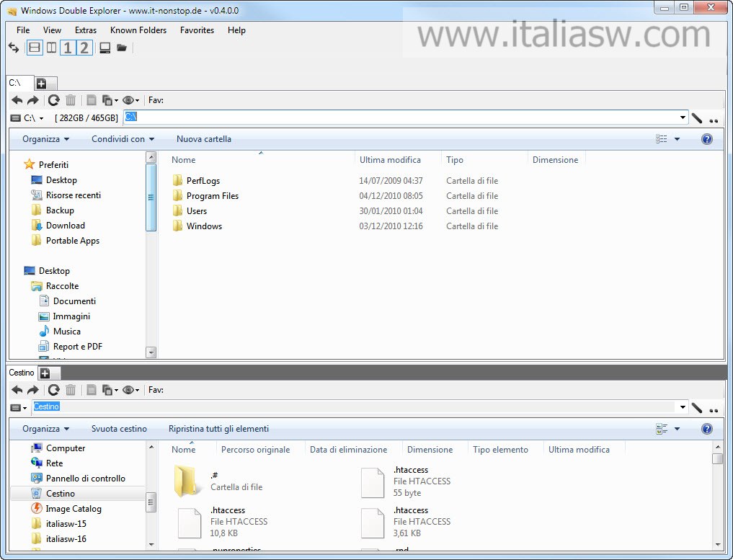Select Download in the Preferiti list
Viewport: 733px width, 560px height.
point(66,226)
